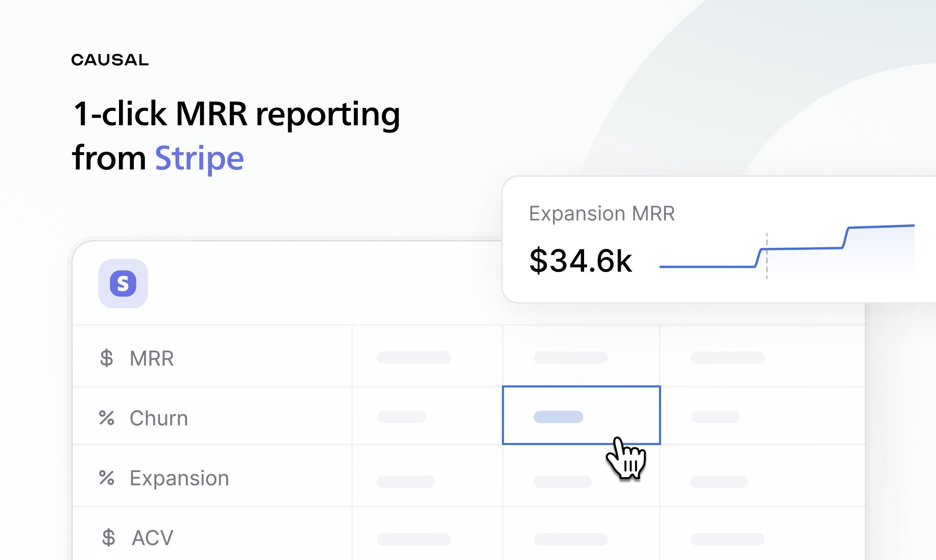
Task: Select the ACV row label
Action: tap(153, 538)
